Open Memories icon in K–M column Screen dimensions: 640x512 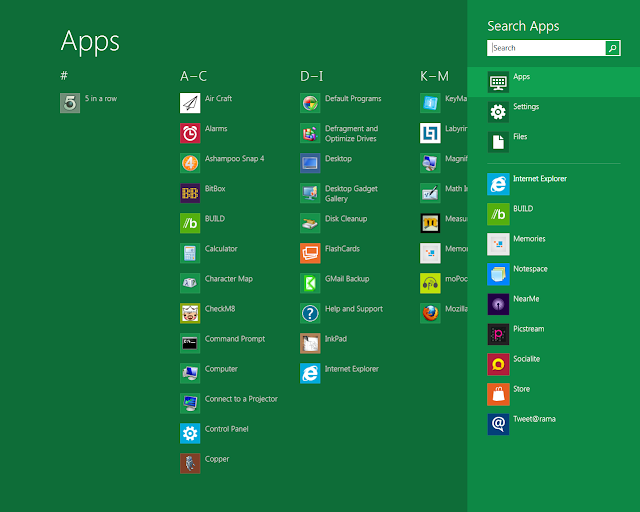(x=430, y=253)
